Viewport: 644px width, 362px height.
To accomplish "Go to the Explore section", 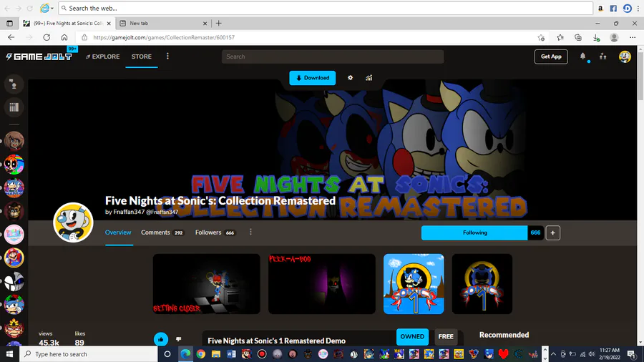I will click(x=102, y=57).
